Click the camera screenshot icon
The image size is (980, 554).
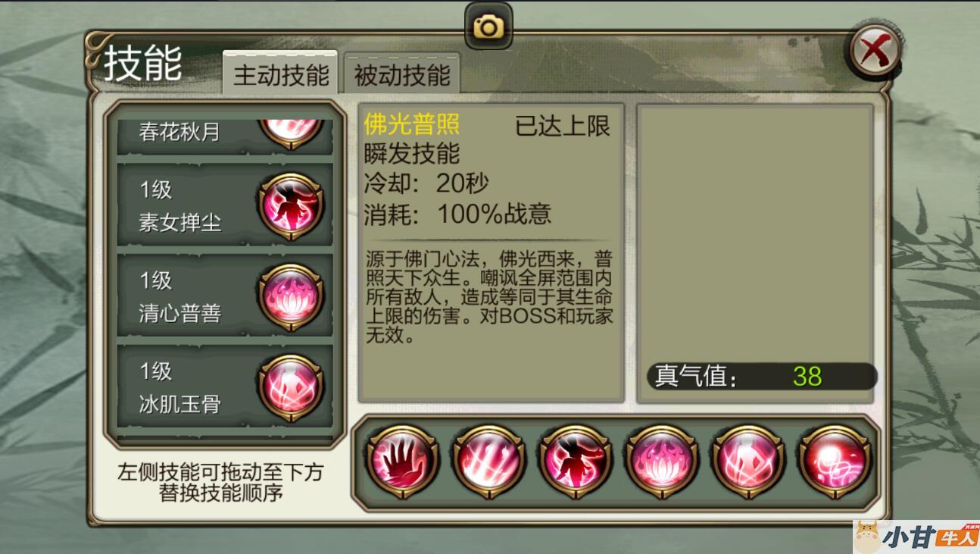[488, 27]
